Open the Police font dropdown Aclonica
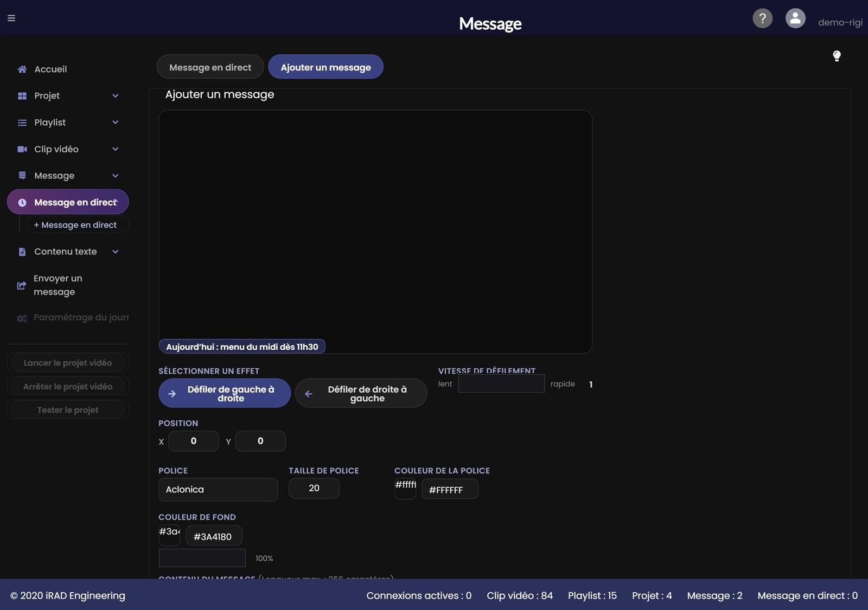This screenshot has width=868, height=610. (218, 490)
